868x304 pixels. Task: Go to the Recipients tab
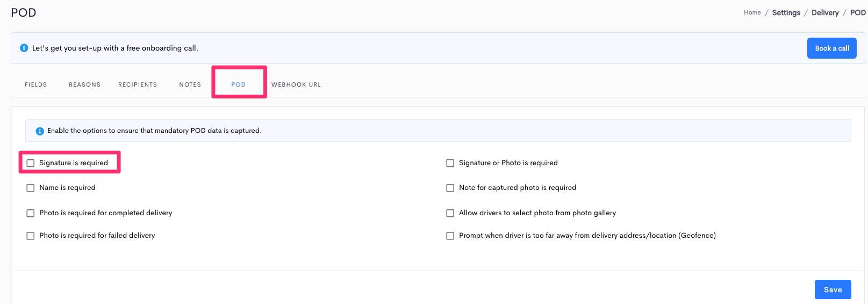point(138,84)
